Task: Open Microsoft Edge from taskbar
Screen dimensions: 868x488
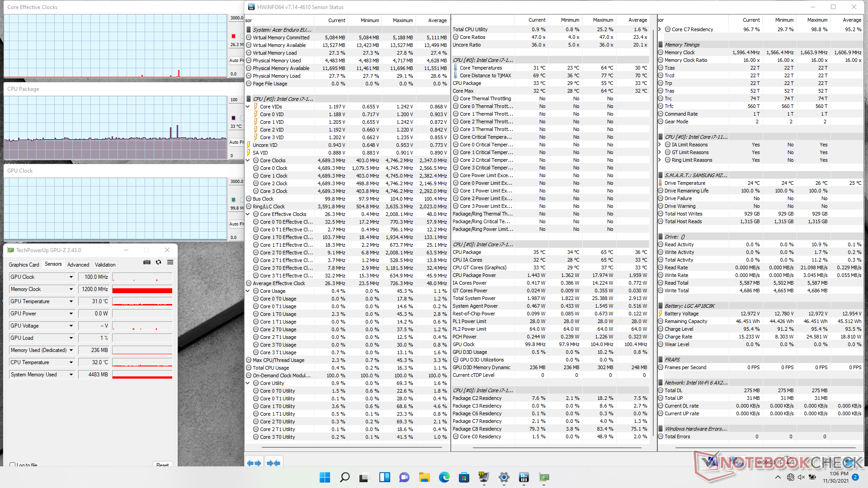Action: tap(444, 477)
